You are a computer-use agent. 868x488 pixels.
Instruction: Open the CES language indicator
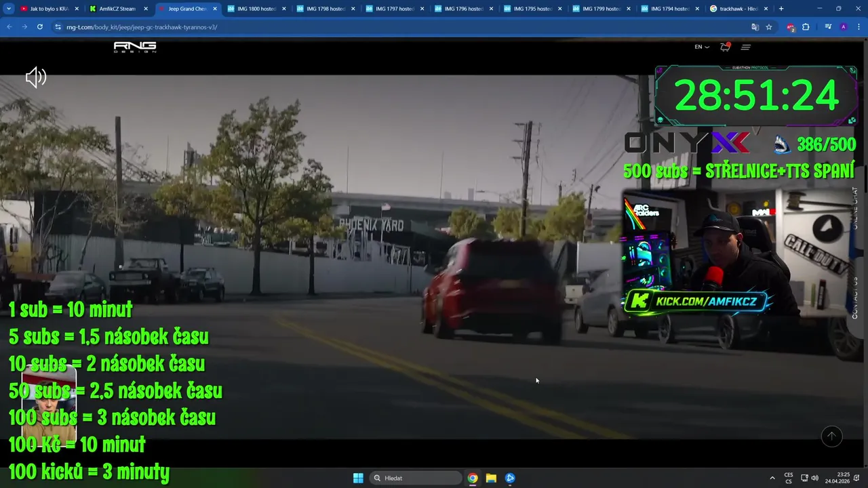click(x=789, y=478)
